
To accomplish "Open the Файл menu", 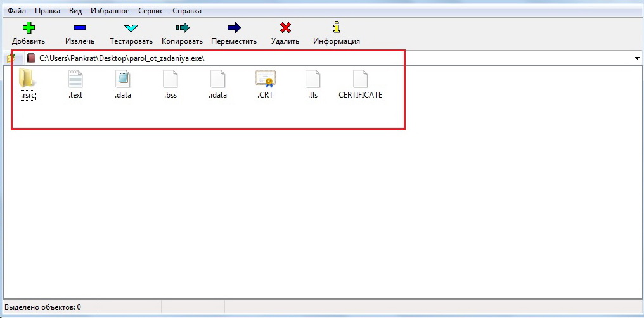I will pyautogui.click(x=17, y=11).
